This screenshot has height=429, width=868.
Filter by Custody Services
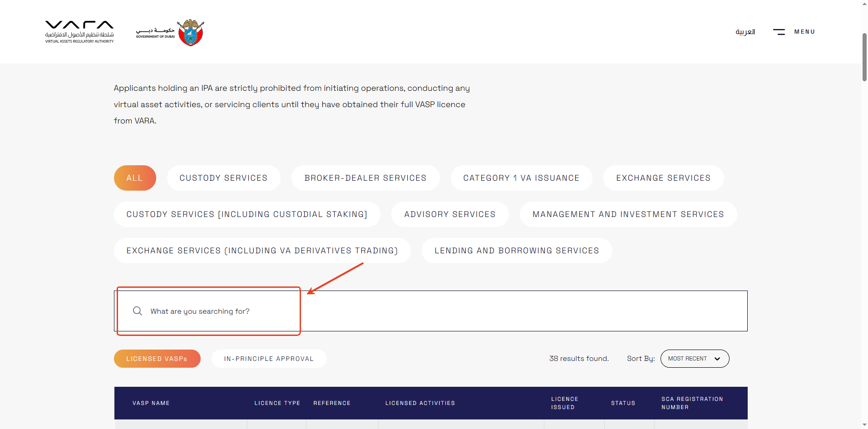(x=223, y=178)
